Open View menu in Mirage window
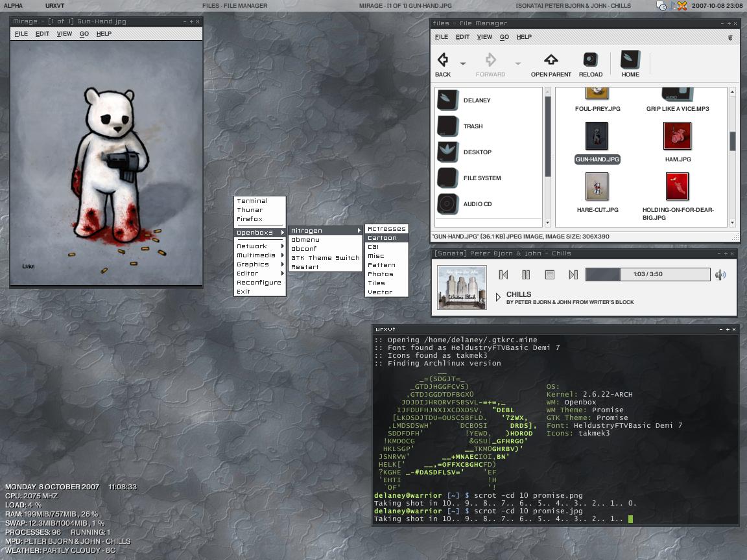 (64, 34)
